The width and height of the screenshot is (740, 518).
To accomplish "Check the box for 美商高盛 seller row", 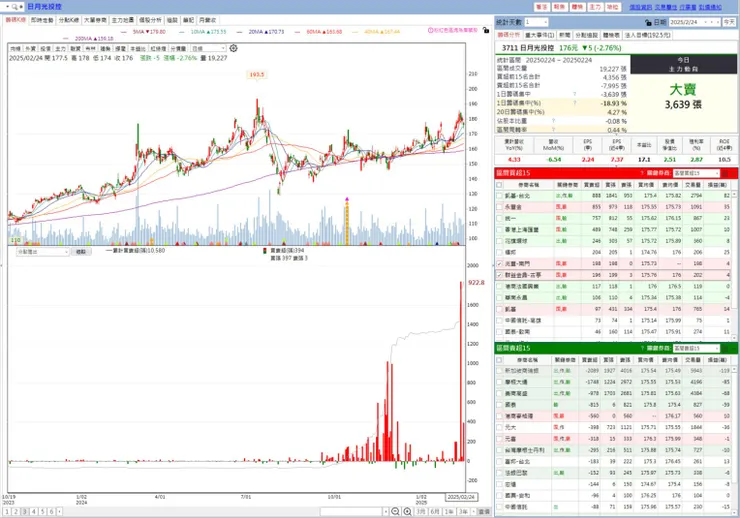I will click(499, 393).
